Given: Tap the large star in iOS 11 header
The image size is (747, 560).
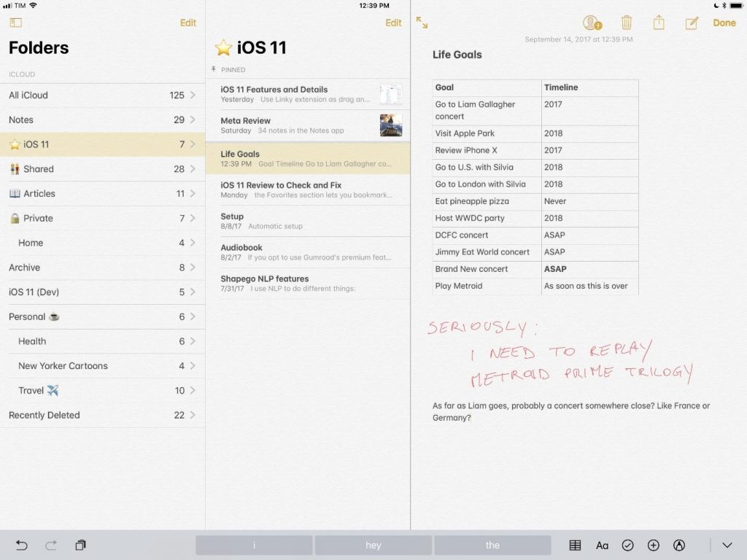Looking at the screenshot, I should 223,47.
